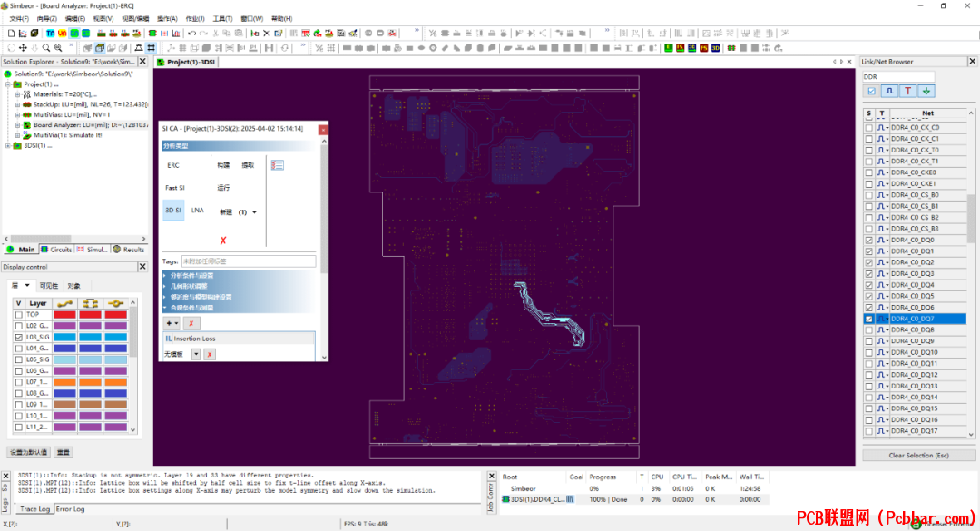Uncheck DDR4_C0_DQ0 net checkbox
Image resolution: width=980 pixels, height=531 pixels.
[868, 241]
